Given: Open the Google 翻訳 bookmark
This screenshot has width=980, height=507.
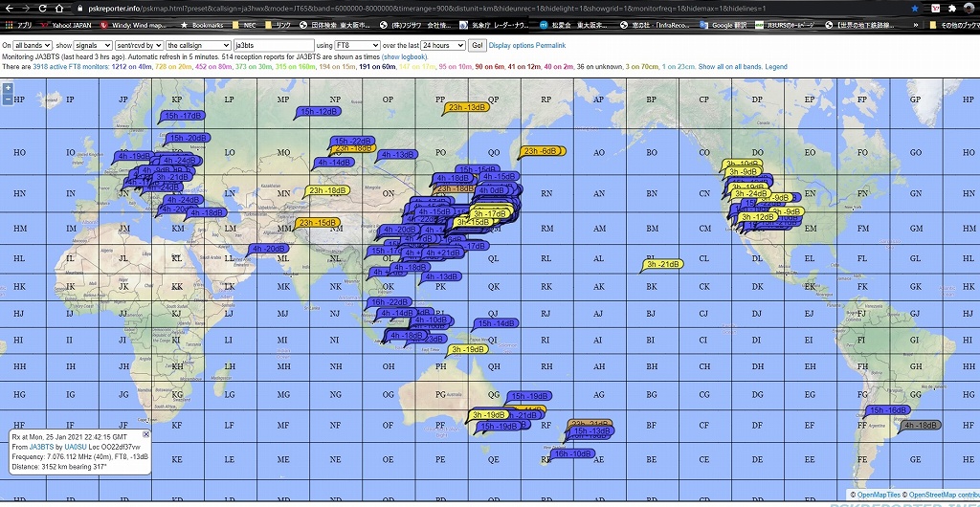Looking at the screenshot, I should pyautogui.click(x=722, y=25).
